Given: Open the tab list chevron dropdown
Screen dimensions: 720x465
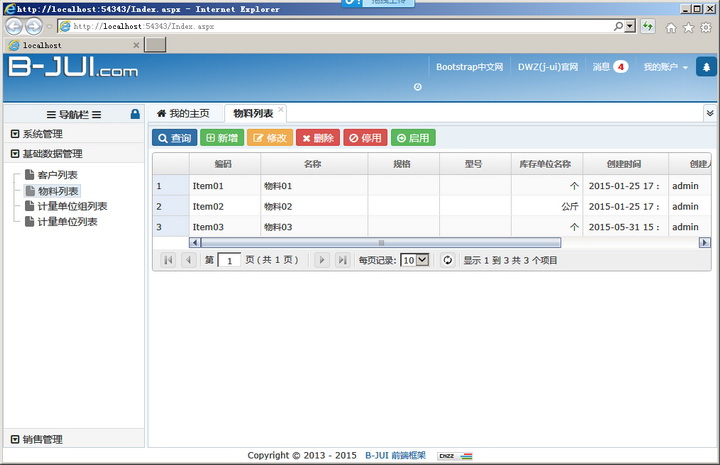Looking at the screenshot, I should coord(710,113).
